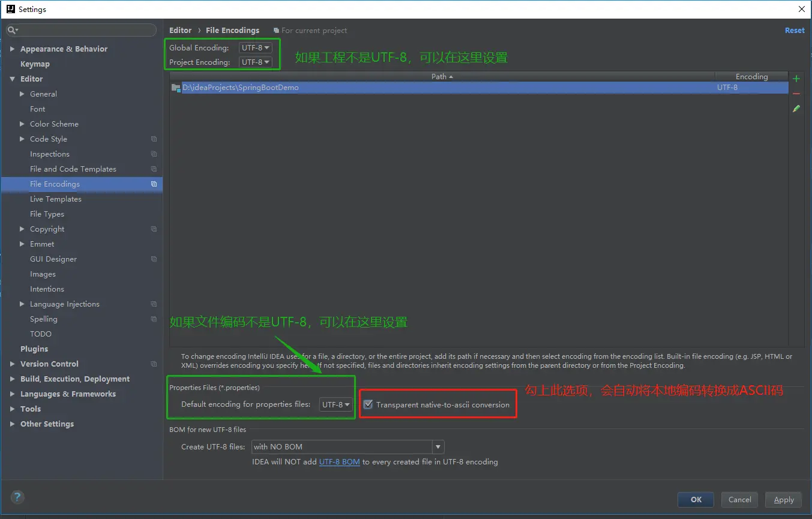Enable Transparent native-to-ascii conversion
Screen dimensions: 812x519
(368, 404)
